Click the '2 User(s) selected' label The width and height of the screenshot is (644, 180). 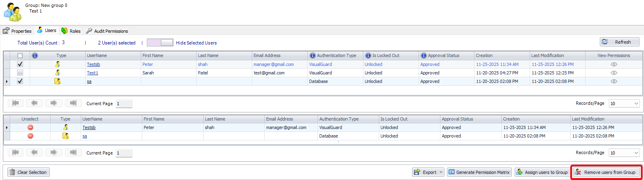117,43
